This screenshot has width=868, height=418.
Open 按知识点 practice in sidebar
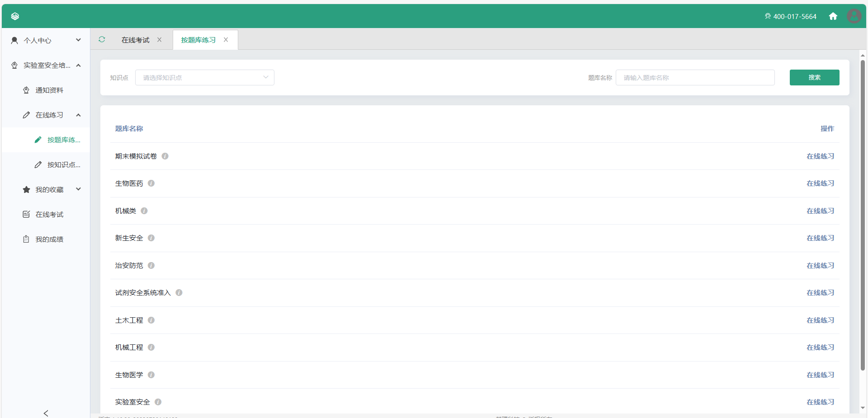[63, 164]
